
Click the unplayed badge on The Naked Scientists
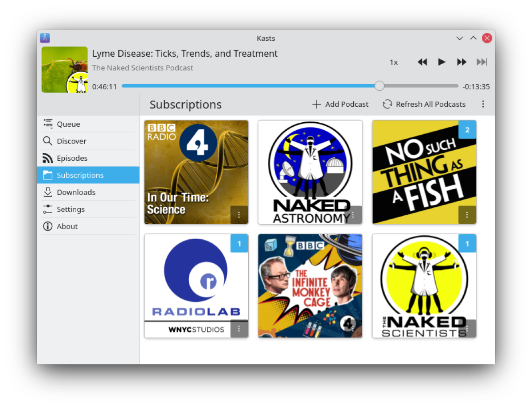point(467,244)
